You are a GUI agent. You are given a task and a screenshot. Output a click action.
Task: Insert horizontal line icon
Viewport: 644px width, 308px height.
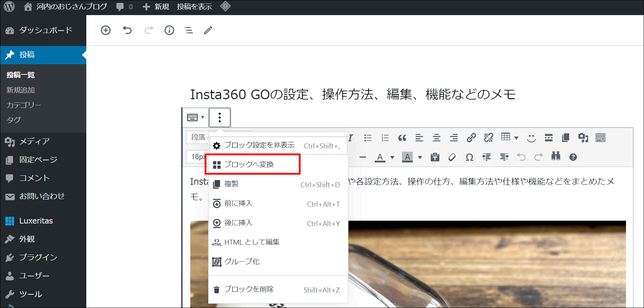coord(363,157)
